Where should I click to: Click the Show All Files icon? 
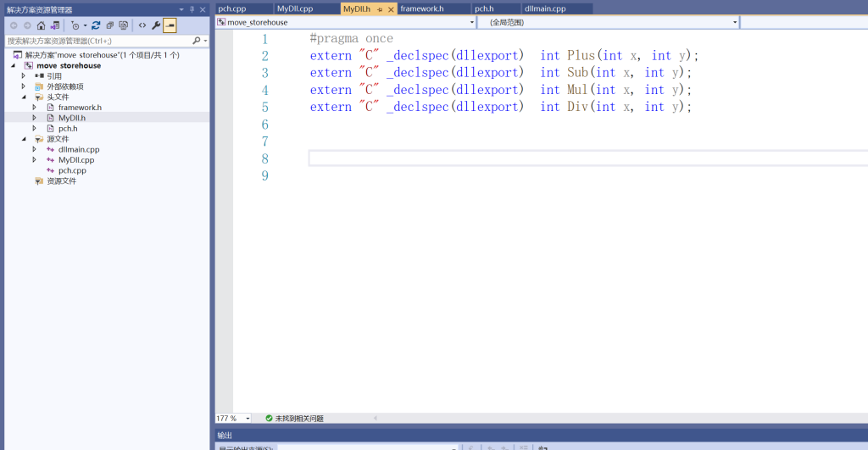pyautogui.click(x=124, y=25)
